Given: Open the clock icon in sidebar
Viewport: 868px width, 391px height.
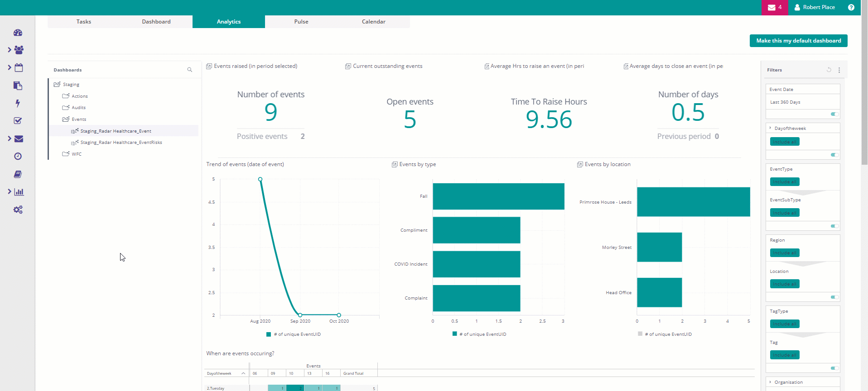Looking at the screenshot, I should (18, 156).
